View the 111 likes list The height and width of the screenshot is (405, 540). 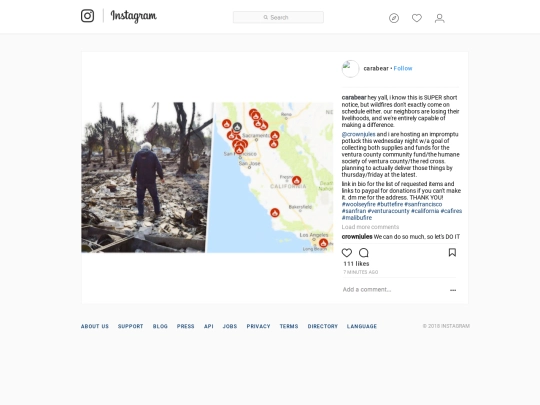tap(356, 264)
